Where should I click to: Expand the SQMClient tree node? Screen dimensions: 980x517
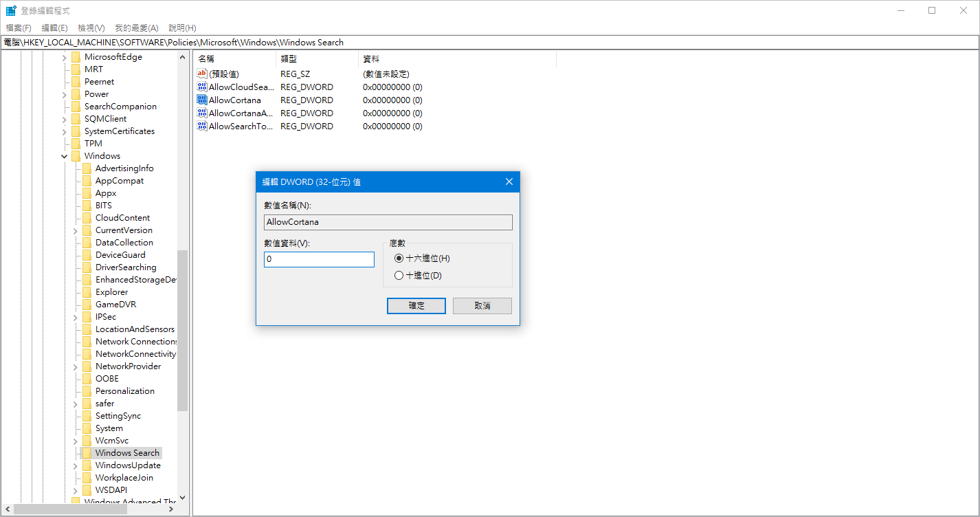pyautogui.click(x=65, y=119)
